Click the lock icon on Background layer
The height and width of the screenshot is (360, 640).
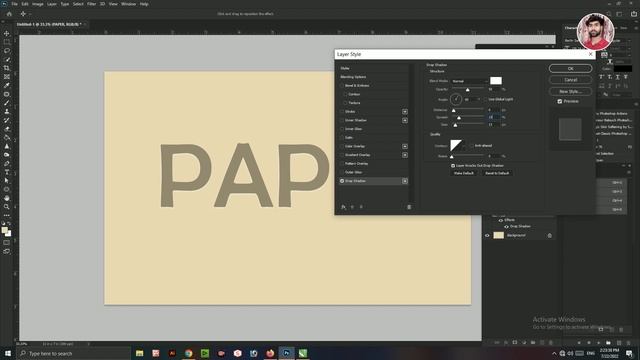(549, 236)
